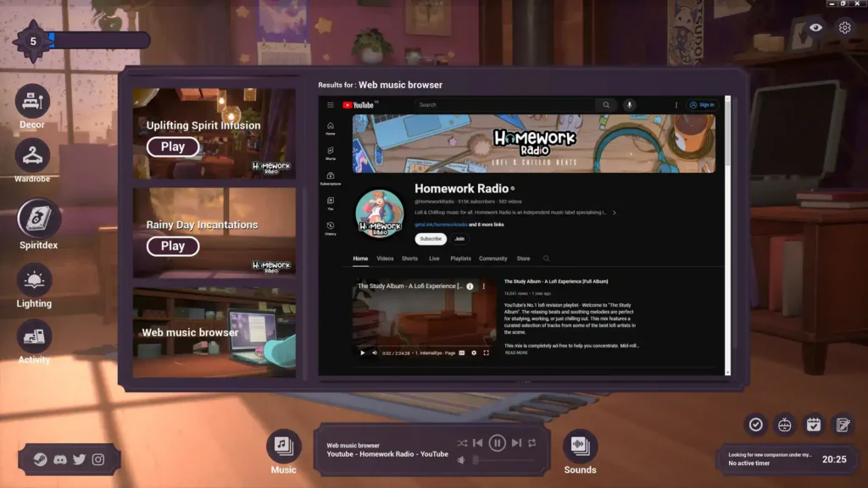
Task: Open the calendar icon
Action: pos(814,424)
